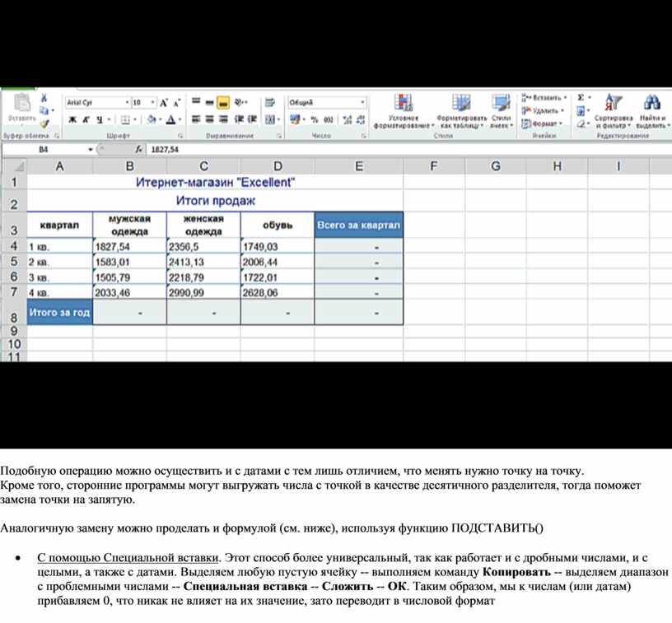Click Increase Font Size button
Screen dimensions: 672x623
click(x=164, y=103)
